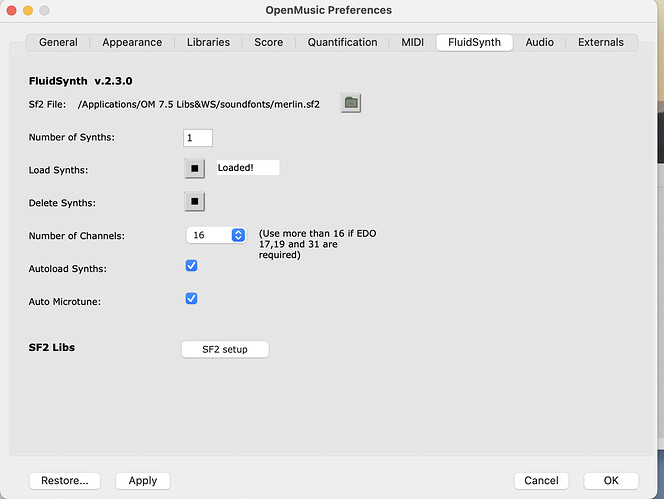Viewport: 664px width, 499px height.
Task: Go to the Externals tab
Action: pos(601,42)
